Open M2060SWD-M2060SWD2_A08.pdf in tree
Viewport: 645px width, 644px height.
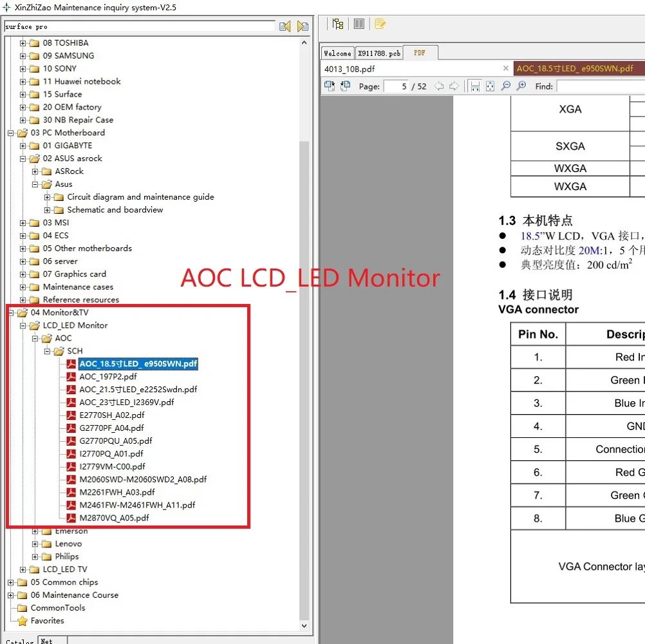(143, 479)
